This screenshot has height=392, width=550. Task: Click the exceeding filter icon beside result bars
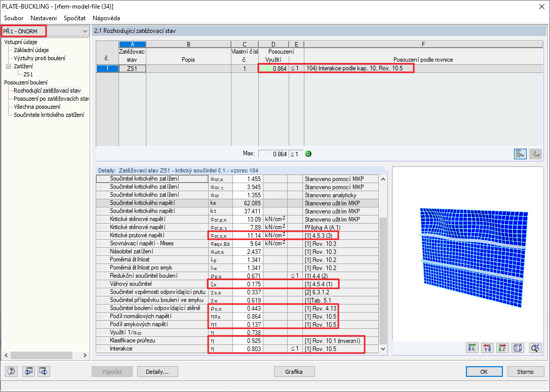536,154
